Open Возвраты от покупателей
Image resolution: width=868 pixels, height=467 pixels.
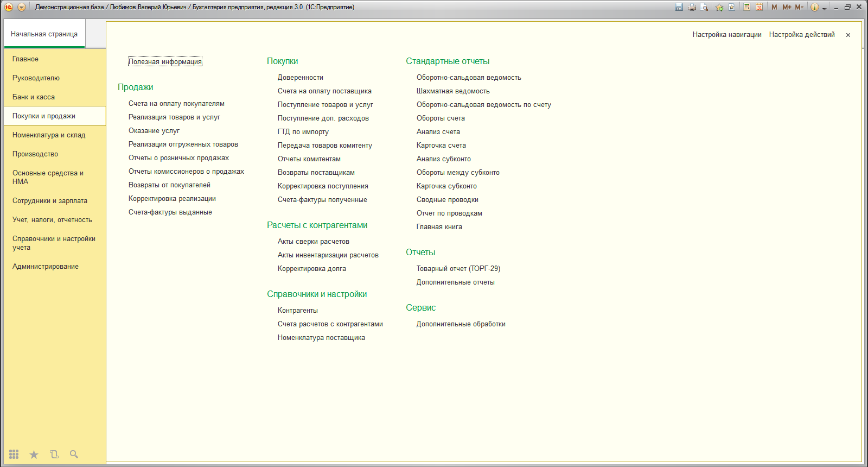(x=169, y=185)
